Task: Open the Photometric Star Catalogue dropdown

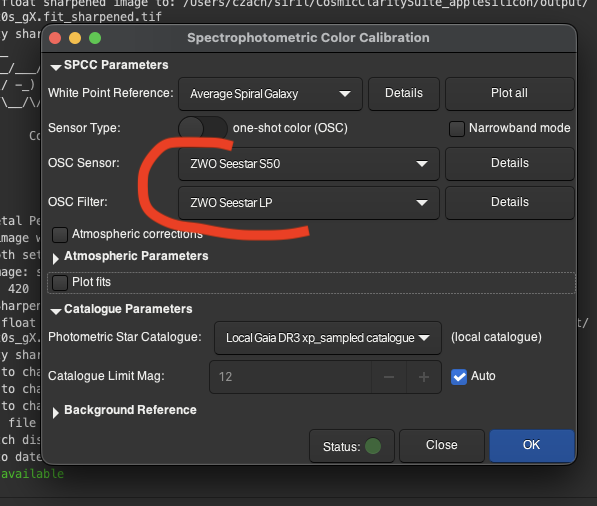Action: click(328, 338)
